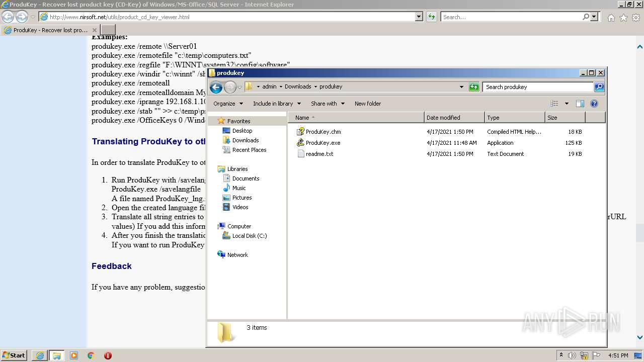The width and height of the screenshot is (644, 362).
Task: Click the IE Search box
Action: (511, 17)
